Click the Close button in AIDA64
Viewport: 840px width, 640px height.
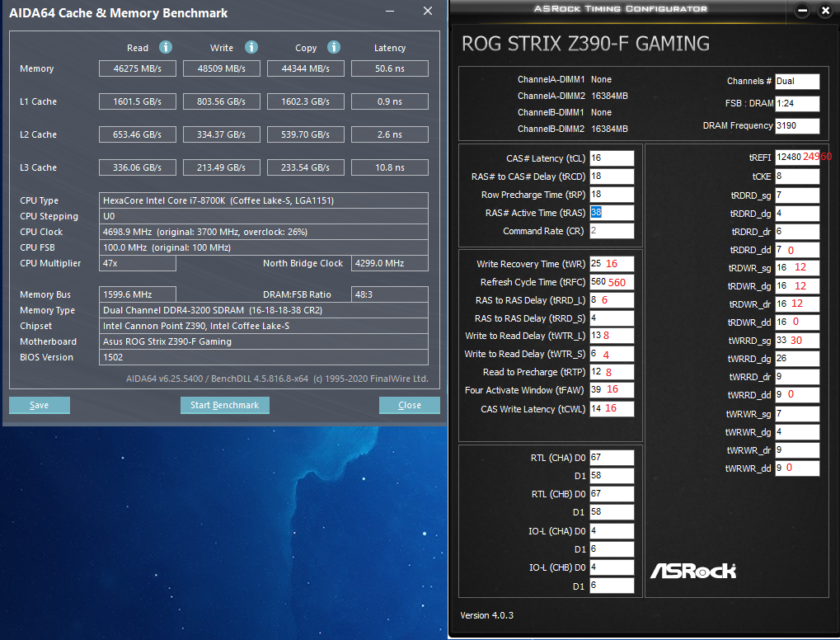point(410,405)
